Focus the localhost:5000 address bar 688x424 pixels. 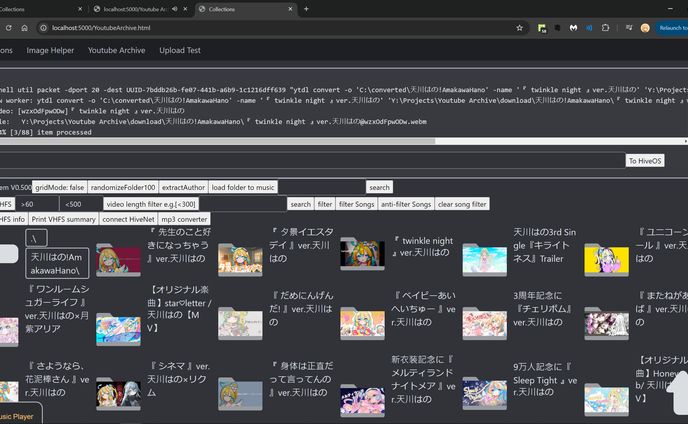pos(281,28)
